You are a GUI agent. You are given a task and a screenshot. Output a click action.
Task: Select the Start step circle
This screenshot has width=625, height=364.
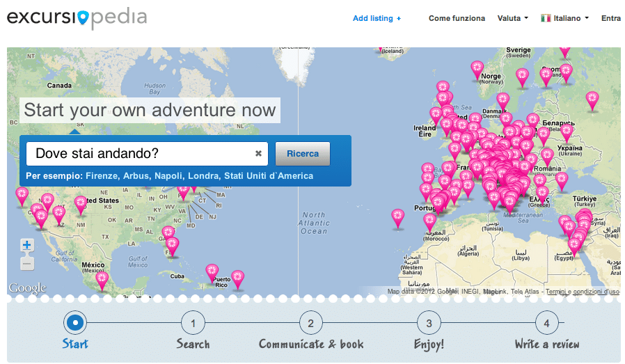[x=75, y=322]
